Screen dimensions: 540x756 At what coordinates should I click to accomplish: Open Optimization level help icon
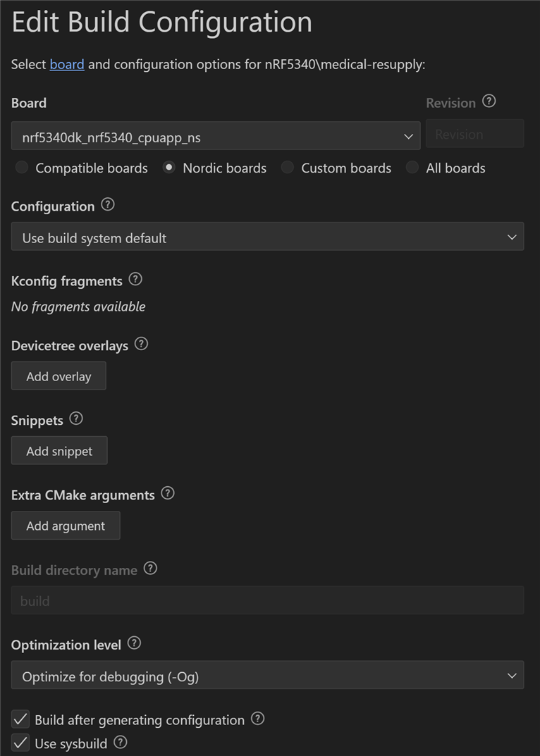click(134, 643)
